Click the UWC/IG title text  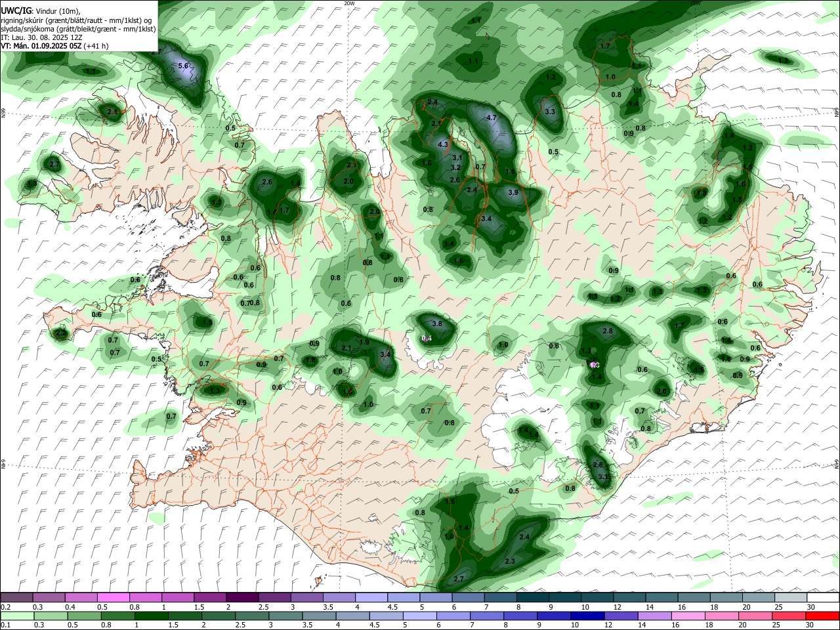[x=16, y=10]
